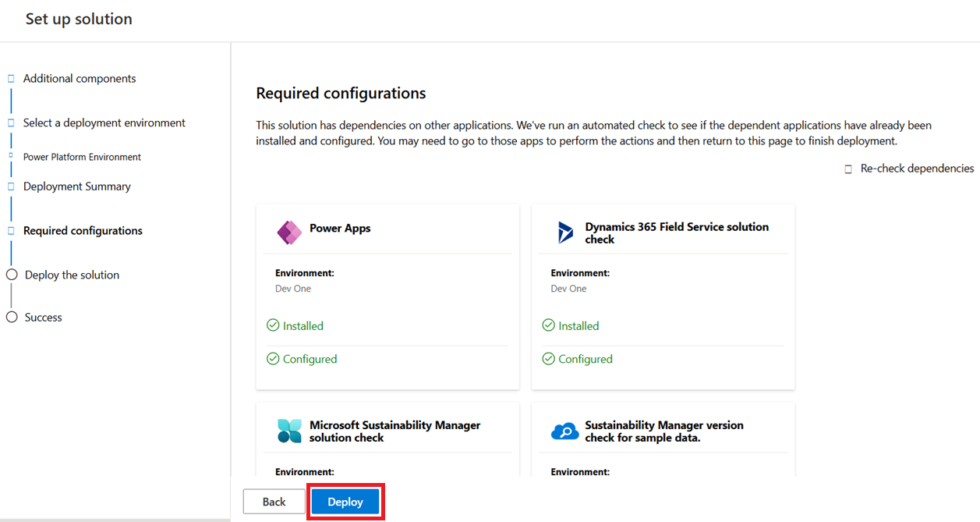Click the Microsoft Sustainability Manager logo icon
Viewport: 980px width, 522px height.
click(x=289, y=431)
